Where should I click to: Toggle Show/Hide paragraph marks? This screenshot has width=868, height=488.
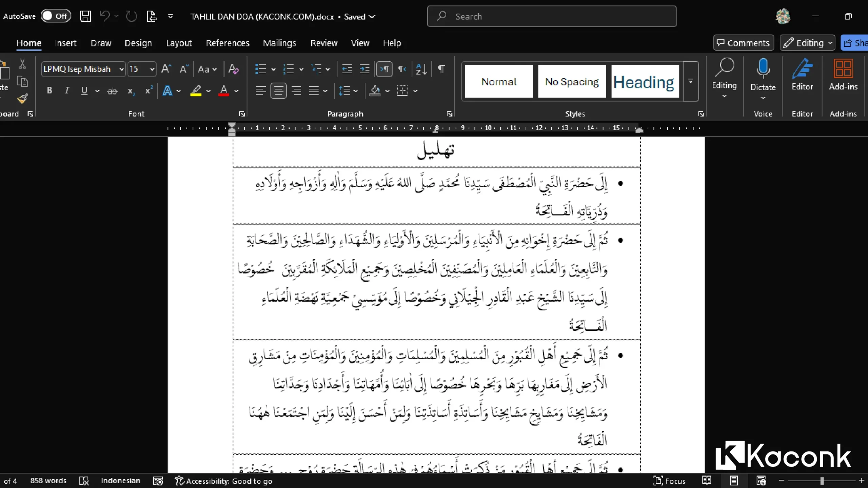click(441, 69)
